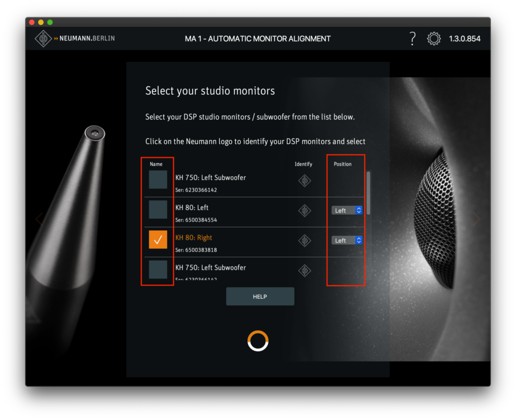This screenshot has height=420, width=516.
Task: Identify the partially visible bottom KH 750 subwoofer
Action: tap(304, 270)
